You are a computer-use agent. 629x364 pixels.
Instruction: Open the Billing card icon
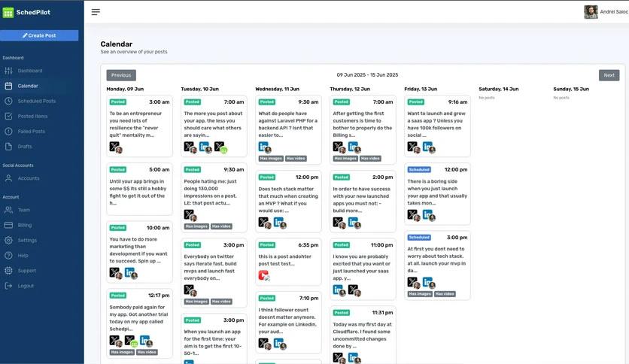8,226
